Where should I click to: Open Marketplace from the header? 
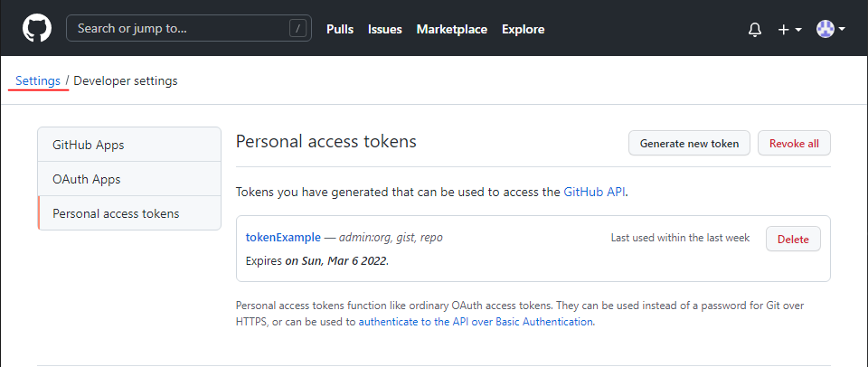(452, 29)
